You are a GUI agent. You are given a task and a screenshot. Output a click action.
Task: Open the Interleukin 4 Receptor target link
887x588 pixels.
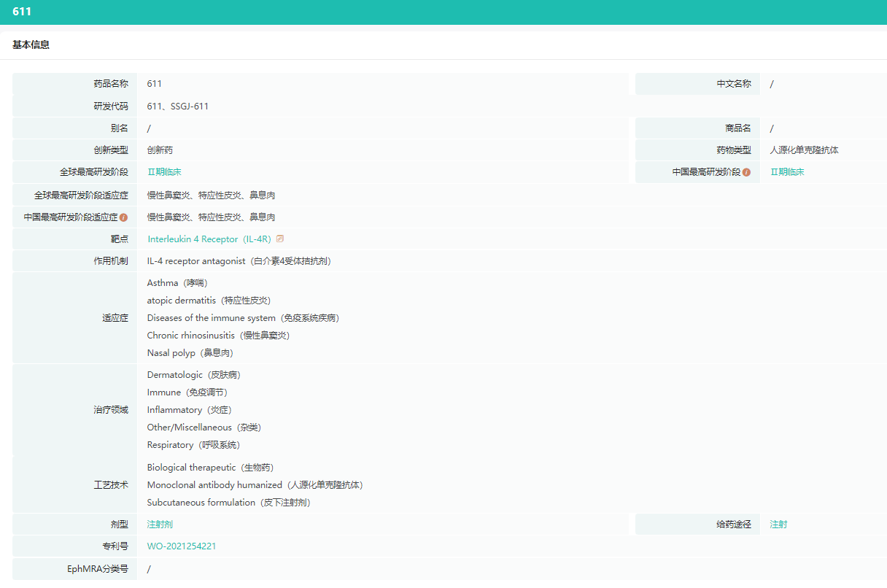click(209, 239)
